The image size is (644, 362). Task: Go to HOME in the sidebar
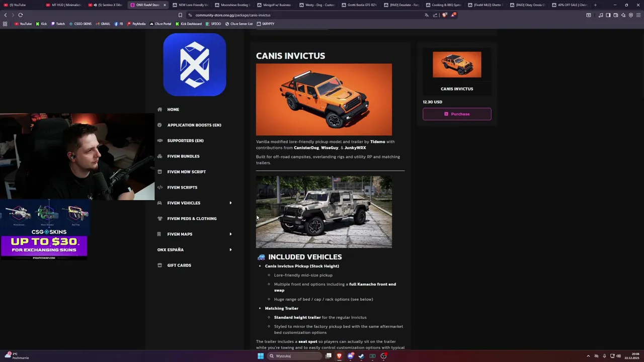coord(173,109)
